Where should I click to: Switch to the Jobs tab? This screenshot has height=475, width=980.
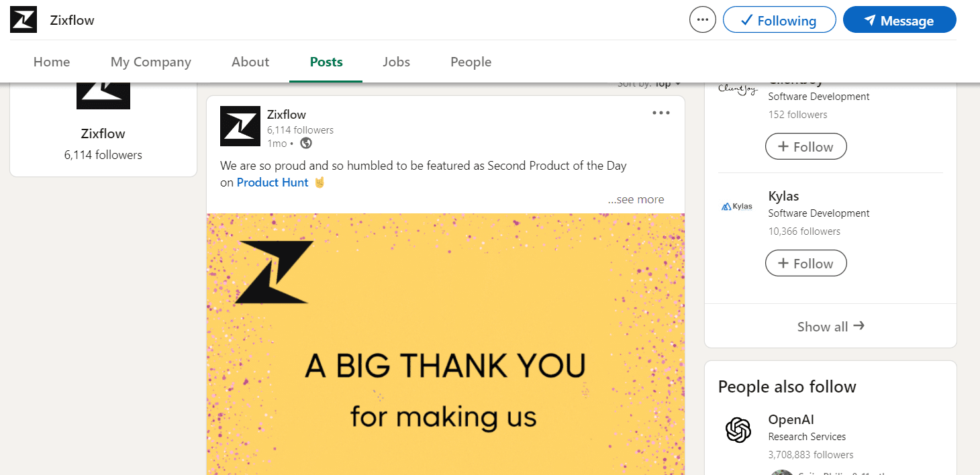[396, 62]
